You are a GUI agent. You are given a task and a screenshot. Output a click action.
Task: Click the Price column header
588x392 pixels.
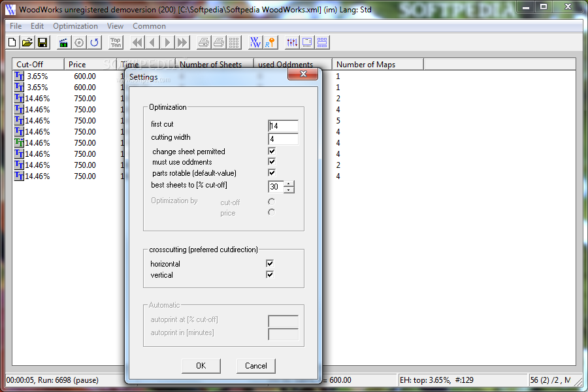coord(90,64)
